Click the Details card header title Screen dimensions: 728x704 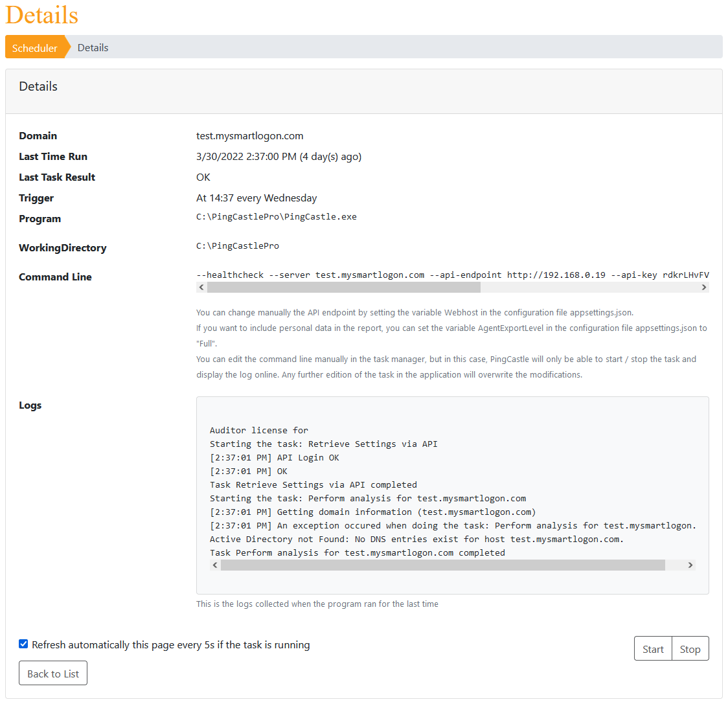point(38,86)
